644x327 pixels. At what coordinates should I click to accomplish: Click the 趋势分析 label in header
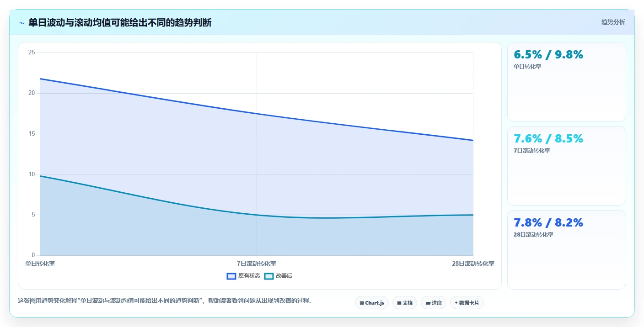coord(613,22)
